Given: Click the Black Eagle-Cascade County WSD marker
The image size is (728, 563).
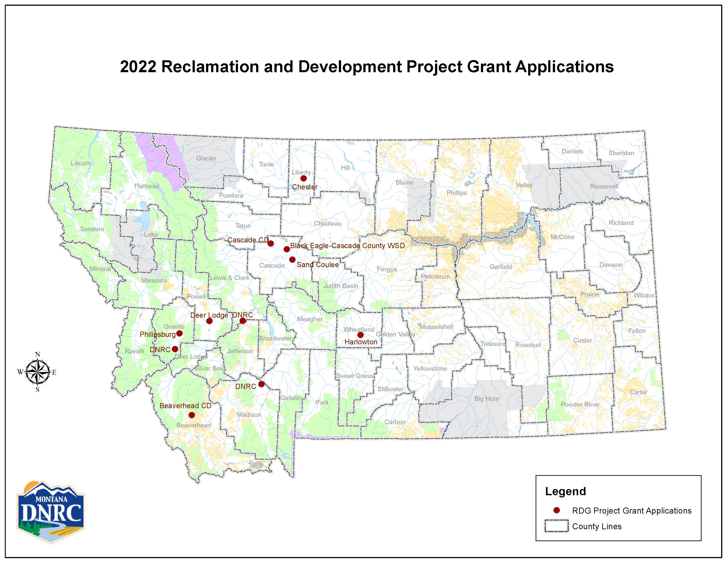Looking at the screenshot, I should pyautogui.click(x=287, y=249).
